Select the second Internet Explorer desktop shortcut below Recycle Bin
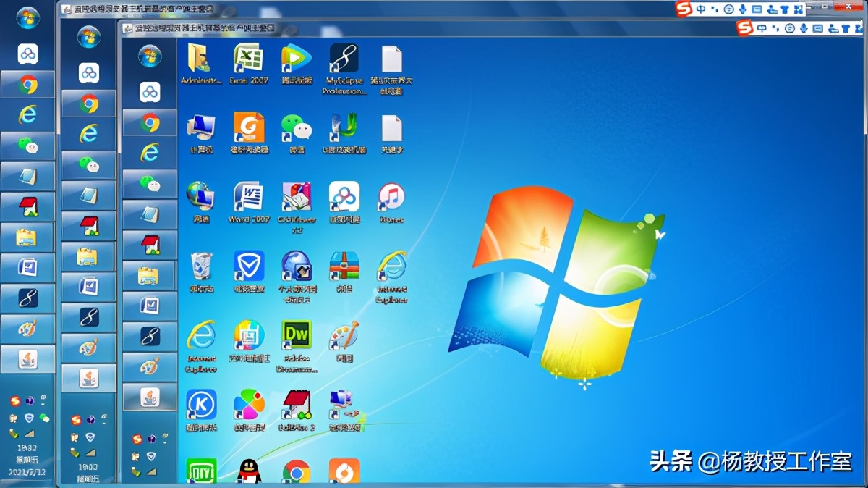The width and height of the screenshot is (868, 488). click(x=200, y=346)
